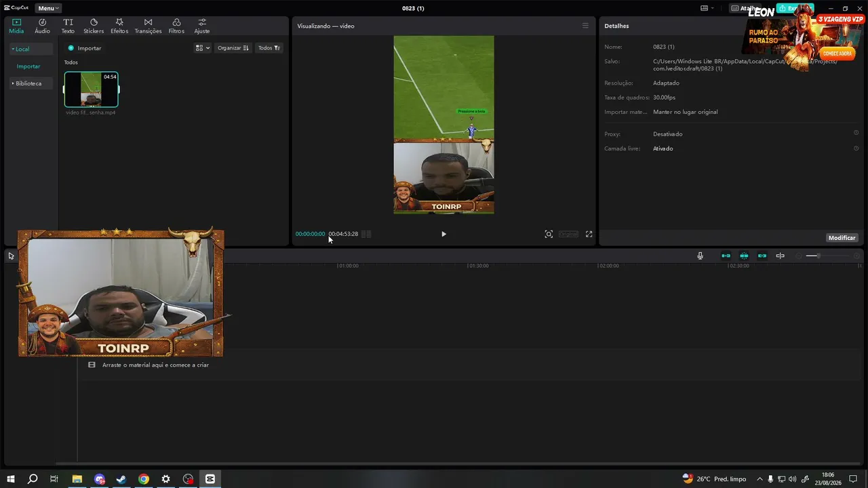Select the timeline pointer tool
The image size is (868, 488).
[x=11, y=256]
